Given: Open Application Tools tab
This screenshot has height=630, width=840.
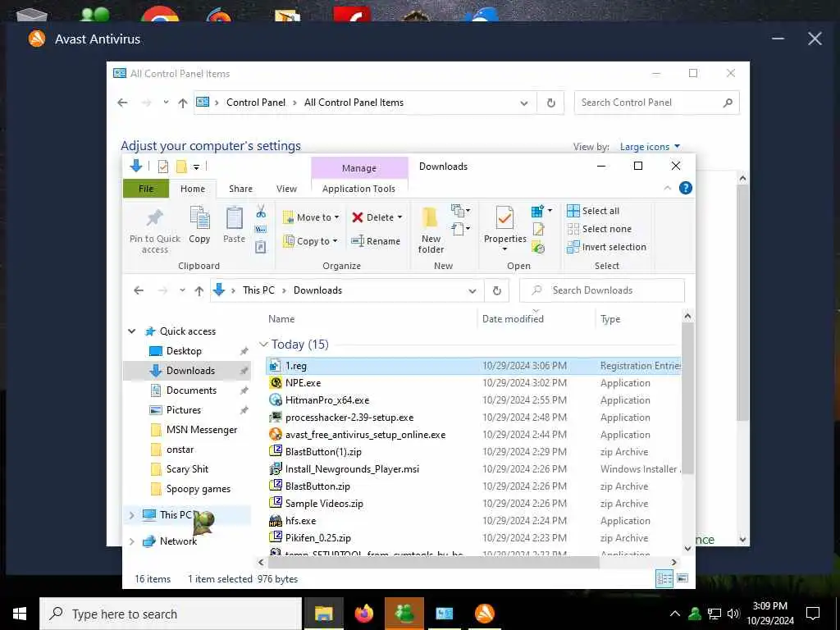Looking at the screenshot, I should pos(359,189).
